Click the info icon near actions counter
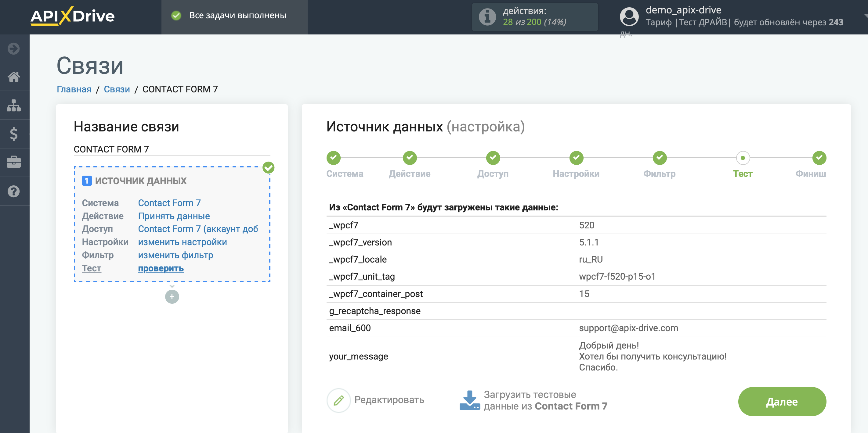This screenshot has height=433, width=868. click(487, 17)
